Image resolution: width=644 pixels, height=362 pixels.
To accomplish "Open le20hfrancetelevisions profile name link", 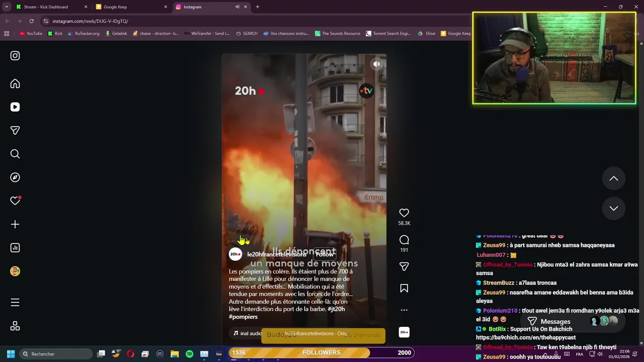I will click(x=277, y=254).
